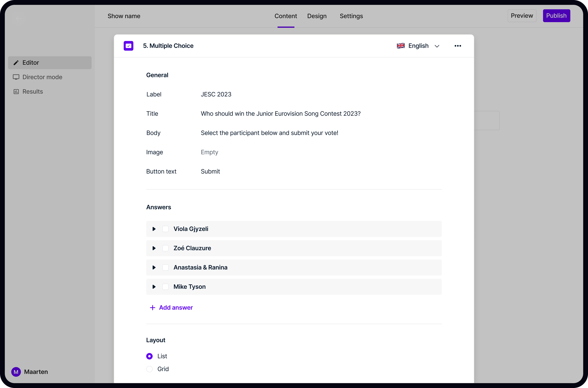Click the purple Multiple Choice checkbox icon
This screenshot has width=588, height=388.
click(x=128, y=46)
